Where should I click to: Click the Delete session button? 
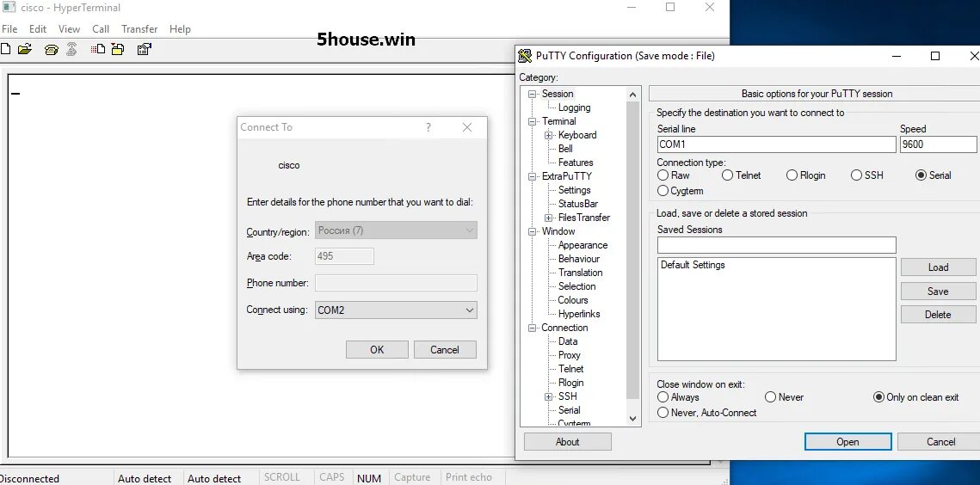tap(938, 315)
